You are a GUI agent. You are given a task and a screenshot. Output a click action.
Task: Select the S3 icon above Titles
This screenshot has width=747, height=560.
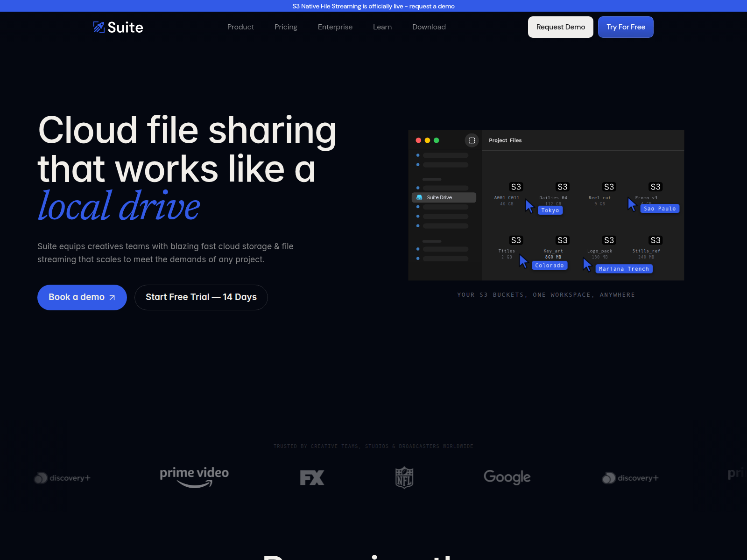point(516,240)
